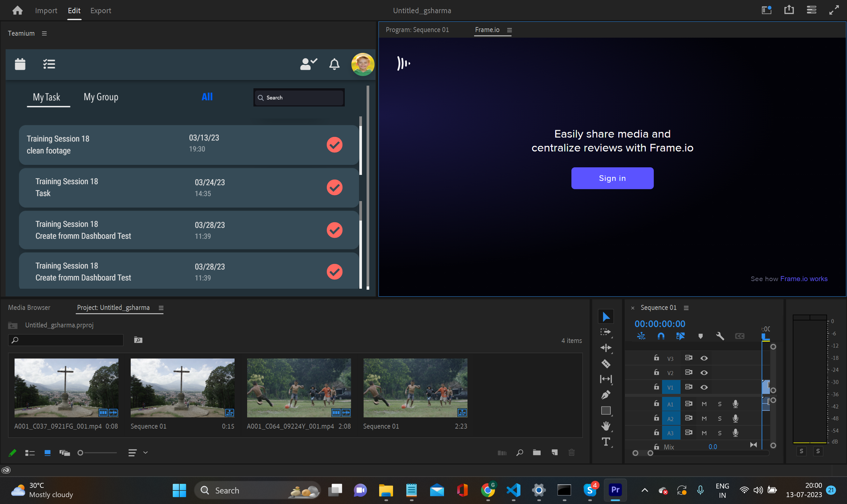Switch to the Media Browser tab

(29, 307)
